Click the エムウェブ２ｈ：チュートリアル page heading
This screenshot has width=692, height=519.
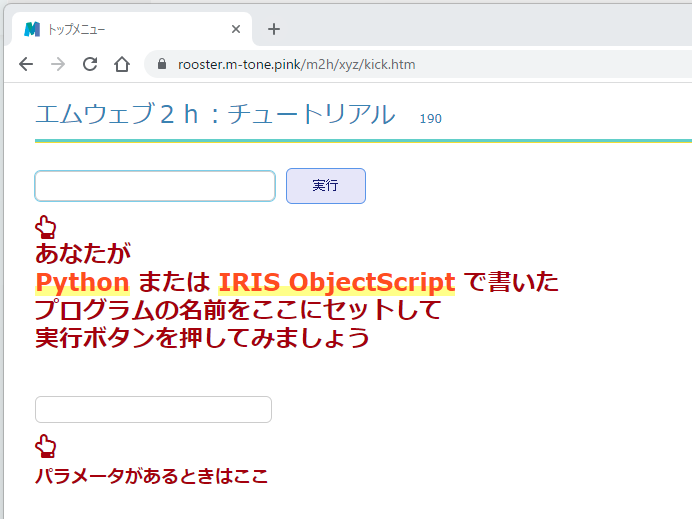point(215,115)
